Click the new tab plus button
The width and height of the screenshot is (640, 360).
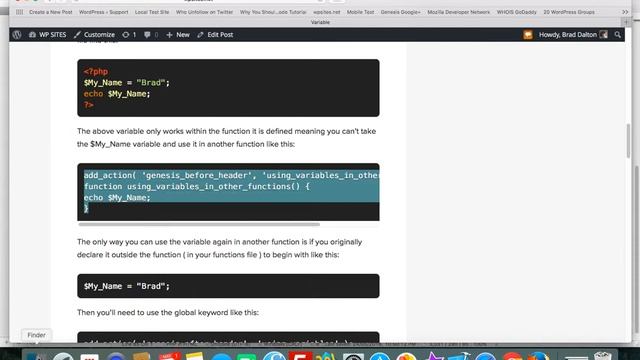point(627,22)
